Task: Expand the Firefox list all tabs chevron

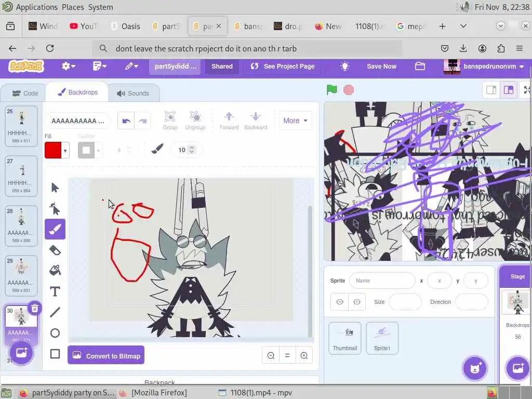Action: pos(463,26)
